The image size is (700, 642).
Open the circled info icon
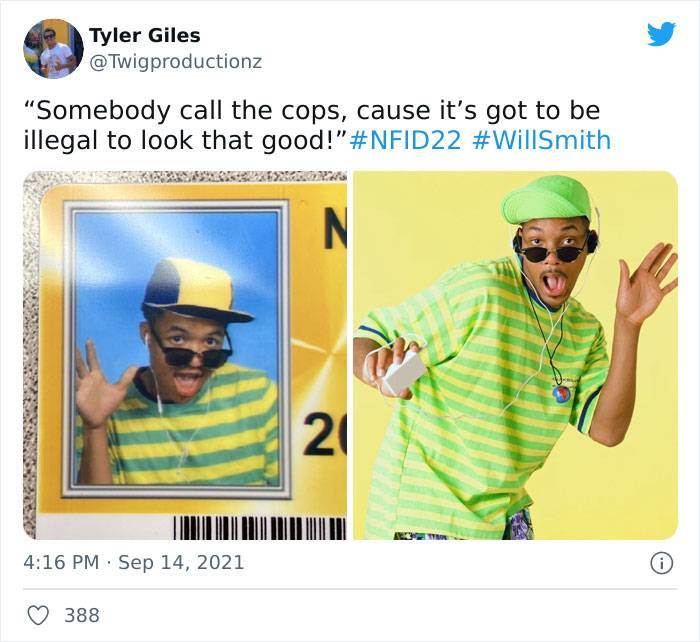[661, 563]
